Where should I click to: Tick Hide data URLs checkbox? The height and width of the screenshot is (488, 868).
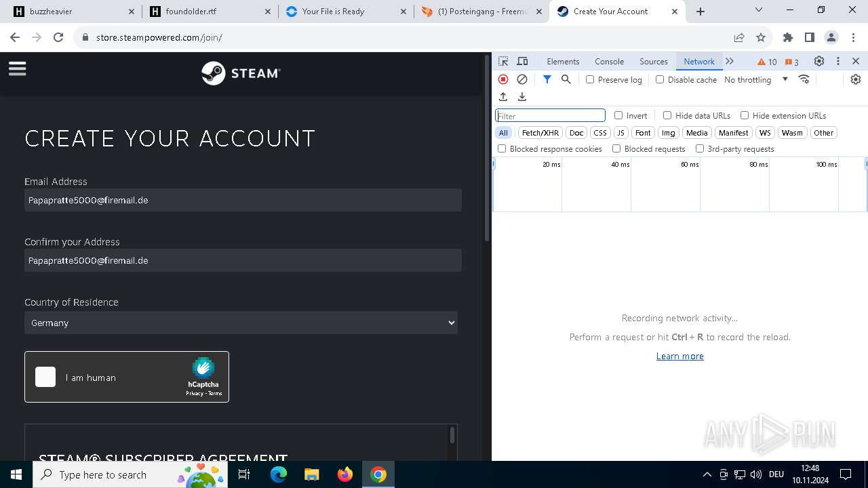click(x=667, y=115)
